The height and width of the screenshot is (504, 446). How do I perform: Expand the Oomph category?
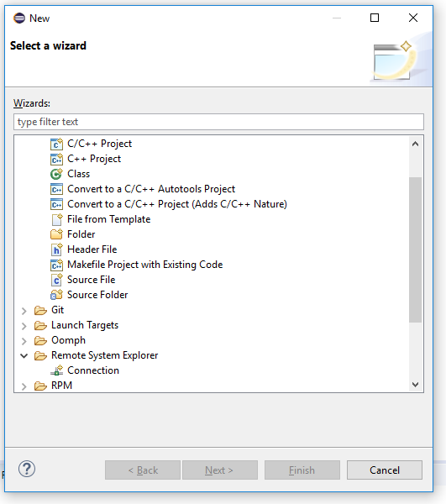point(24,341)
